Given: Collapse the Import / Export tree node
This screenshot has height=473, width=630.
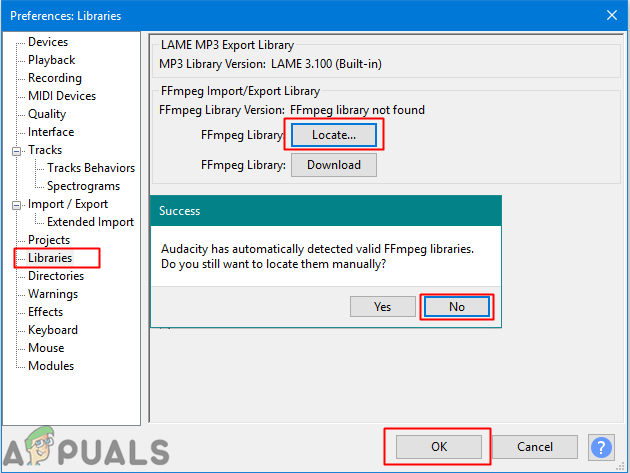Looking at the screenshot, I should pos(16,205).
